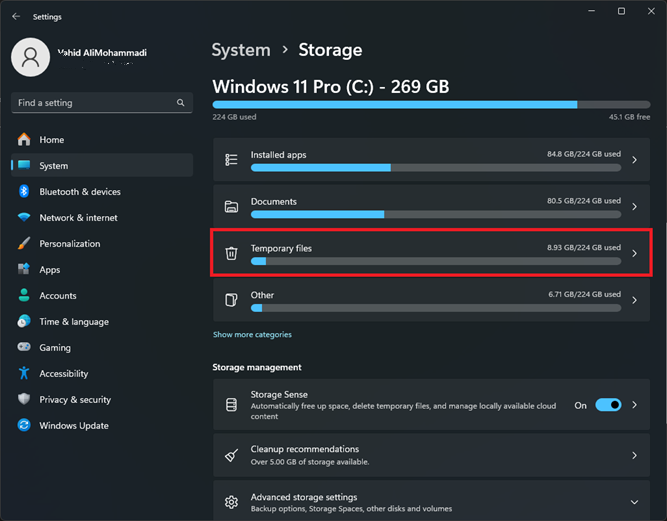Open Cleanup recommendations chevron

point(634,456)
